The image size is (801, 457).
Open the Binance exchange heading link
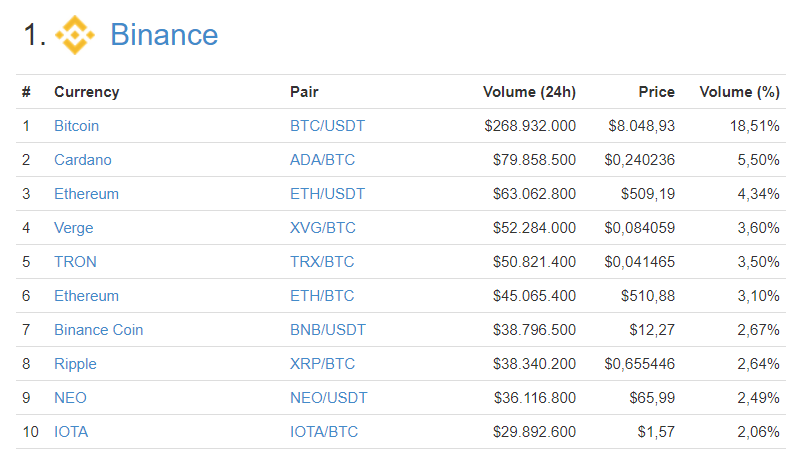[x=164, y=35]
